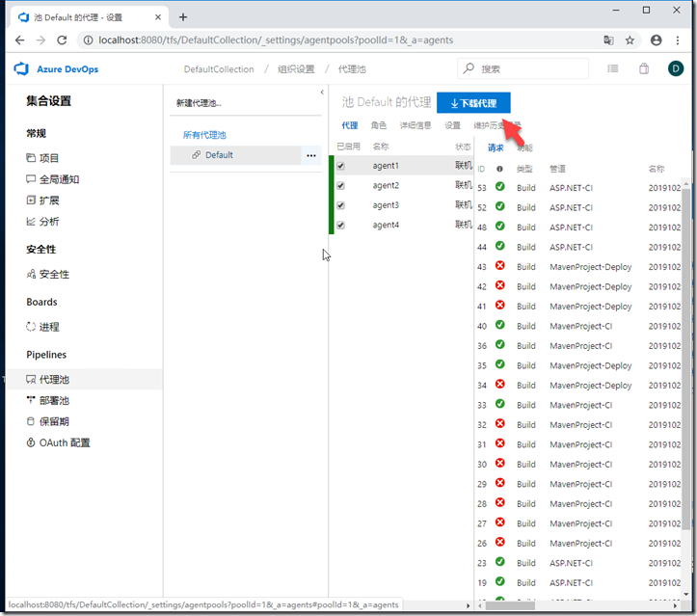Switch to 代理 tab
The width and height of the screenshot is (697, 616).
point(350,125)
